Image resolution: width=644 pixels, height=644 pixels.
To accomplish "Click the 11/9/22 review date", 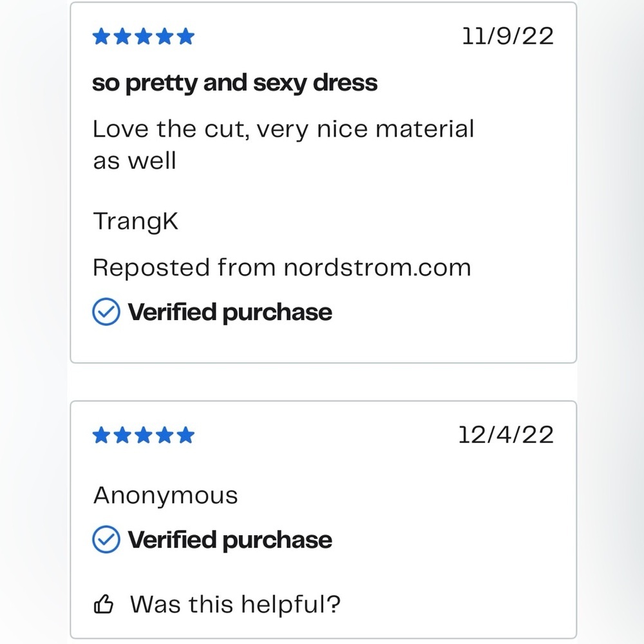I will 507,36.
